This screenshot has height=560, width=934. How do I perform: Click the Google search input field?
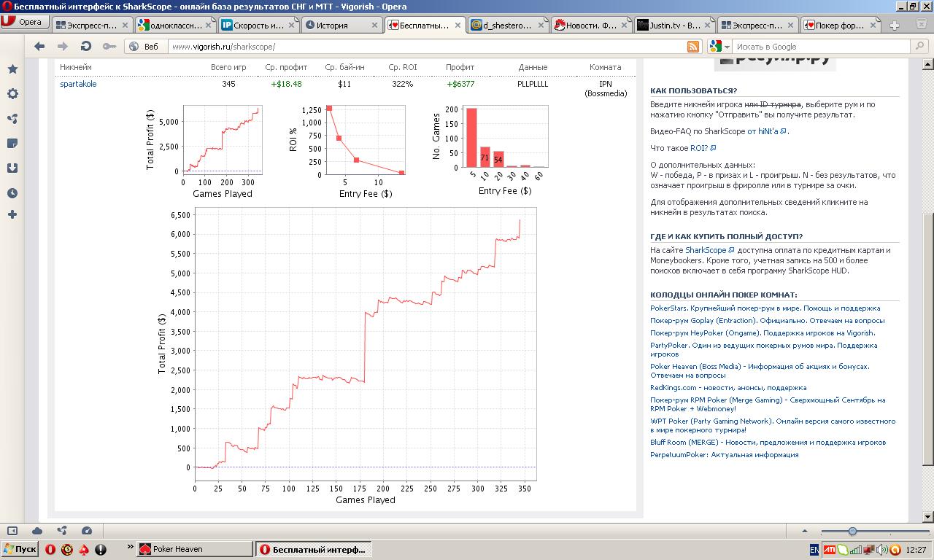[821, 47]
